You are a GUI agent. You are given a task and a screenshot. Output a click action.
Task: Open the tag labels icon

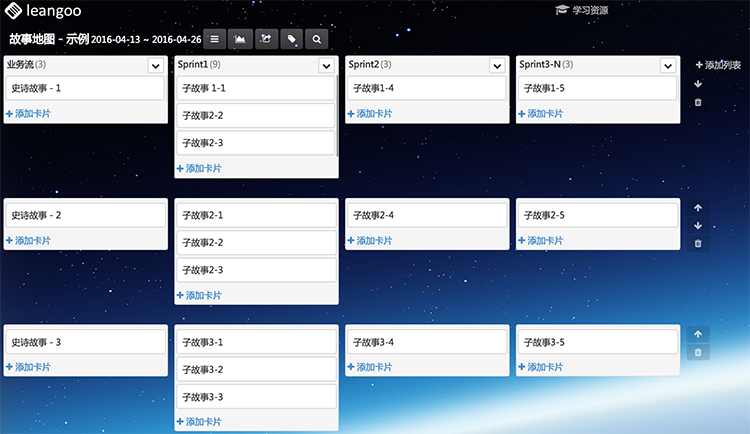[x=292, y=39]
